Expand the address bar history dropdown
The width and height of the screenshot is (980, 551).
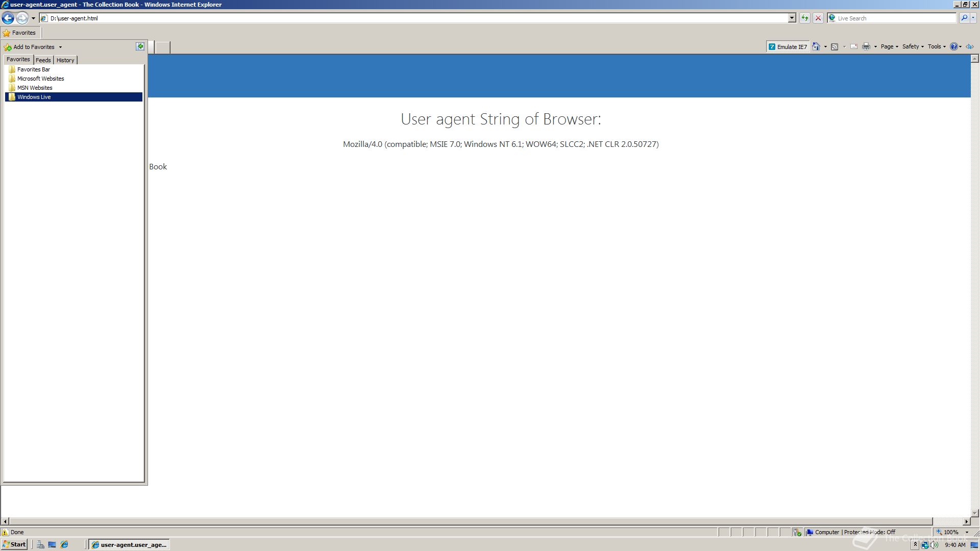click(792, 18)
